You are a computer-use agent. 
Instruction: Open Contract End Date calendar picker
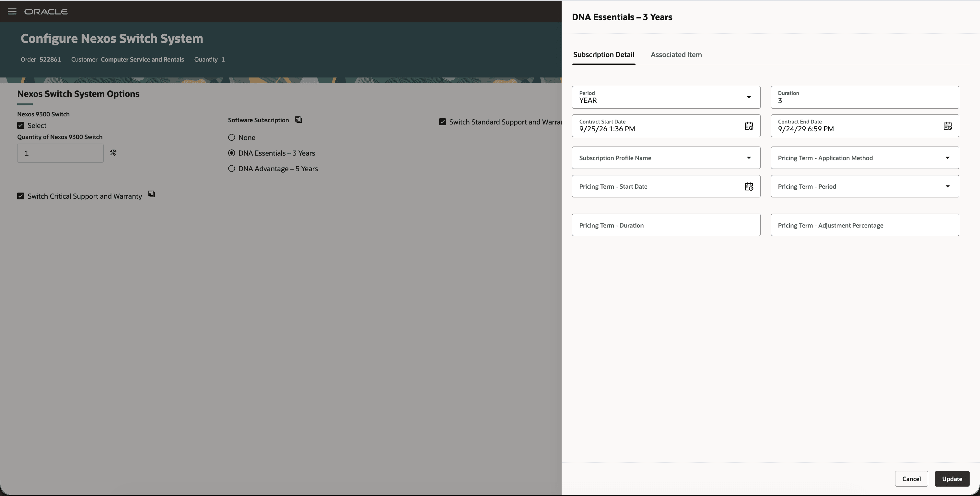947,126
